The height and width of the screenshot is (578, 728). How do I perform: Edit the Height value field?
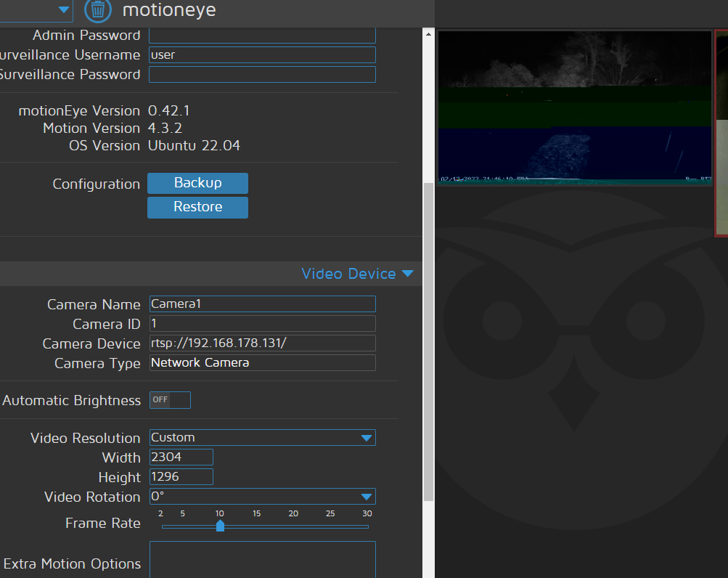[181, 477]
